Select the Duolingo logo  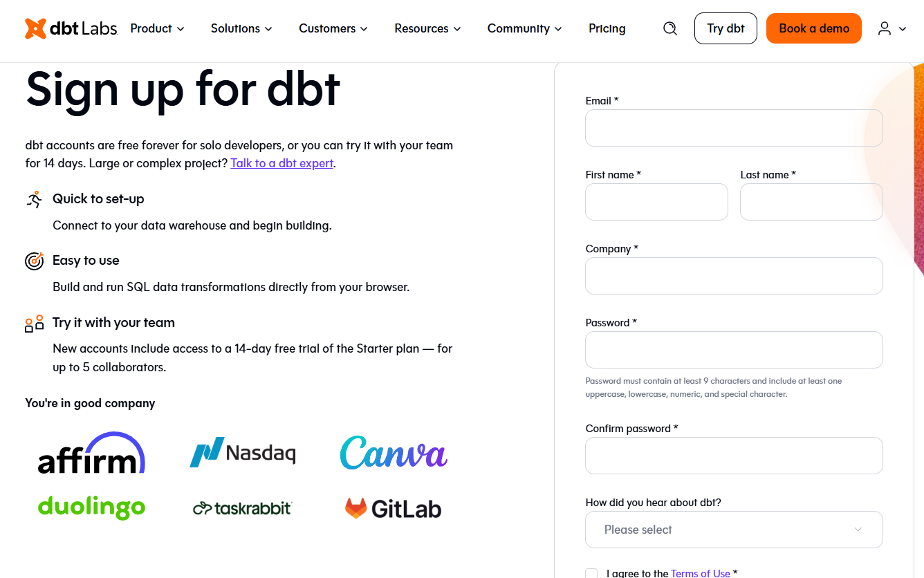(x=91, y=507)
